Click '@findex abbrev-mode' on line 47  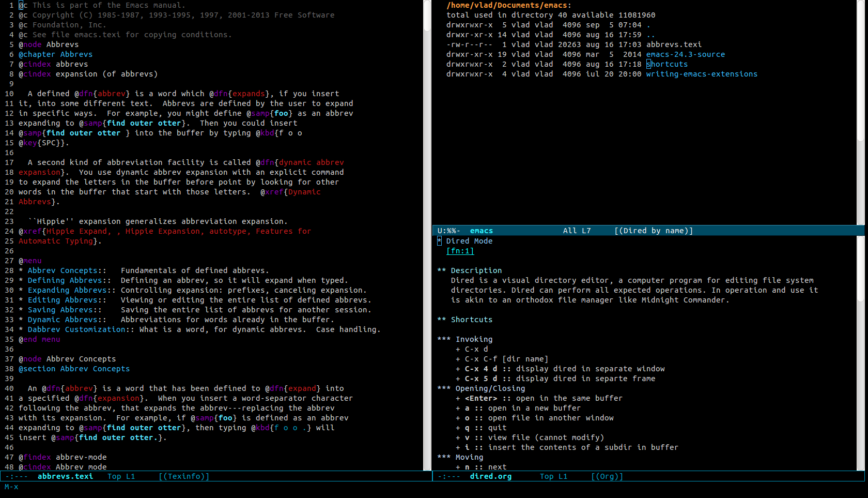(63, 457)
